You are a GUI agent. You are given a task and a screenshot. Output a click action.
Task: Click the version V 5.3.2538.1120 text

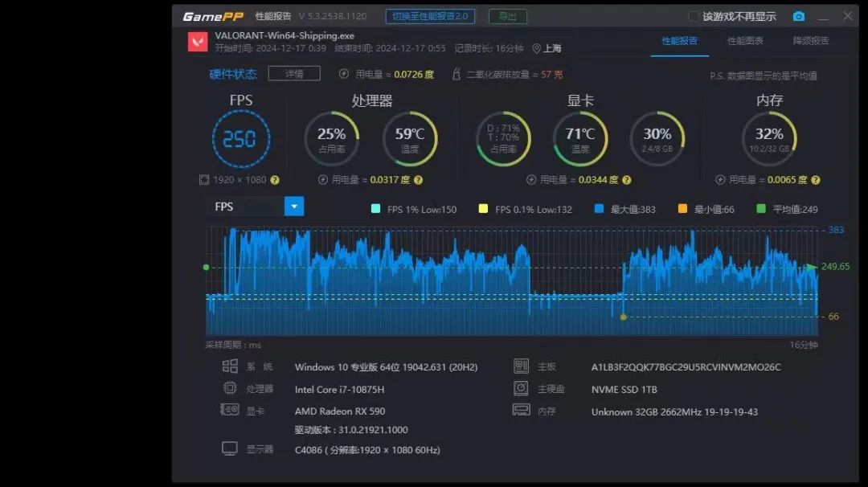click(332, 17)
